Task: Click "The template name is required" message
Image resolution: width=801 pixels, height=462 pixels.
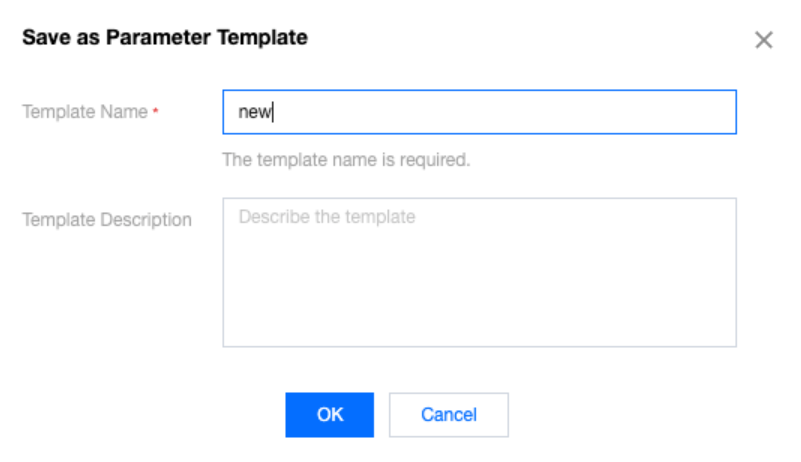Action: click(345, 159)
